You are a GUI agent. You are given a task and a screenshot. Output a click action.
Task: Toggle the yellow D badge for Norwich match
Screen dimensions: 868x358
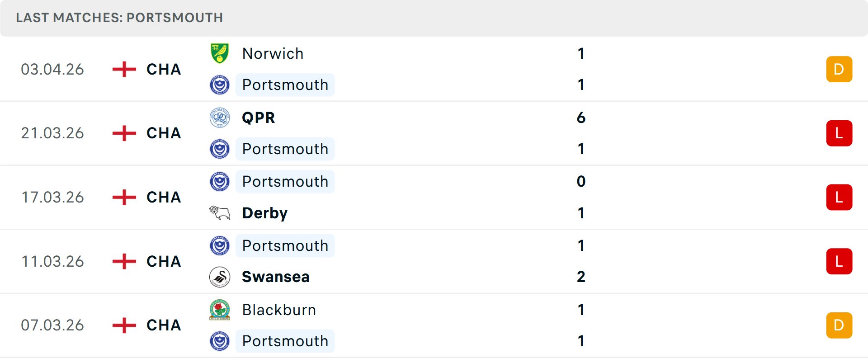839,69
